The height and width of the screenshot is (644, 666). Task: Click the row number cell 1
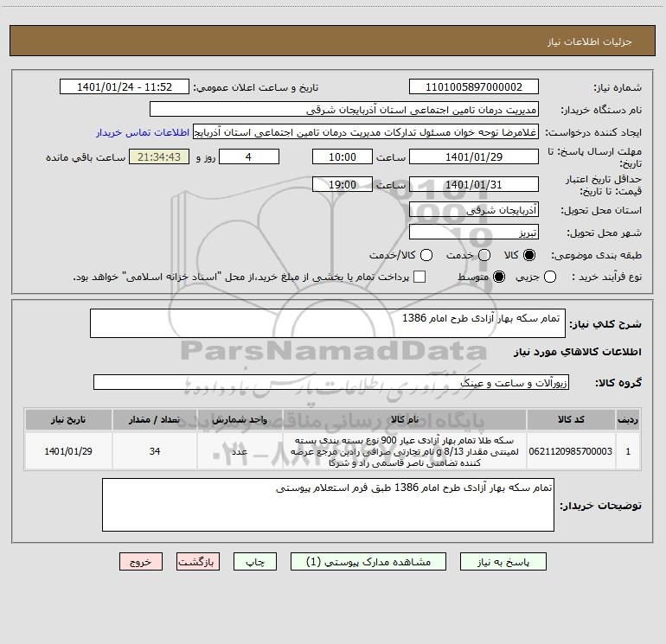[628, 451]
